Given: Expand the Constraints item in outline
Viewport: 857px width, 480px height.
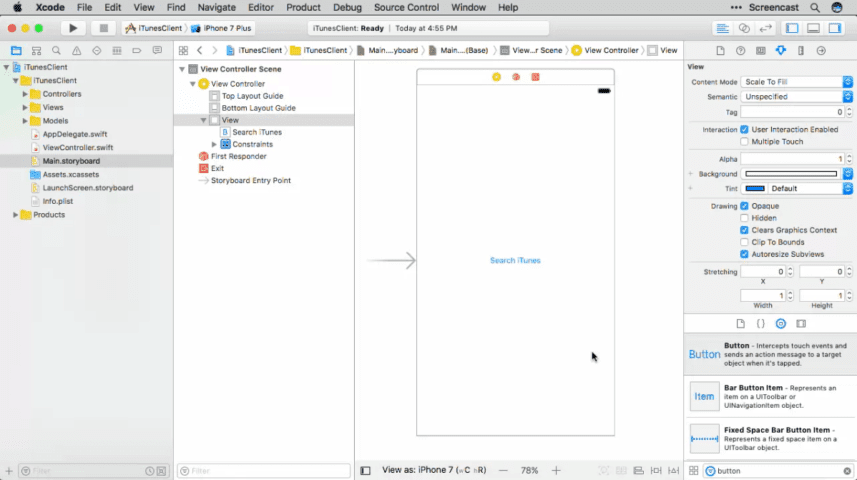Looking at the screenshot, I should (214, 144).
